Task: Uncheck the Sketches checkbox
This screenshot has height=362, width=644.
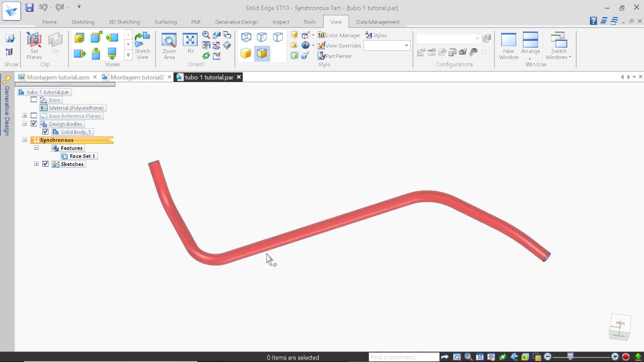Action: 46,164
